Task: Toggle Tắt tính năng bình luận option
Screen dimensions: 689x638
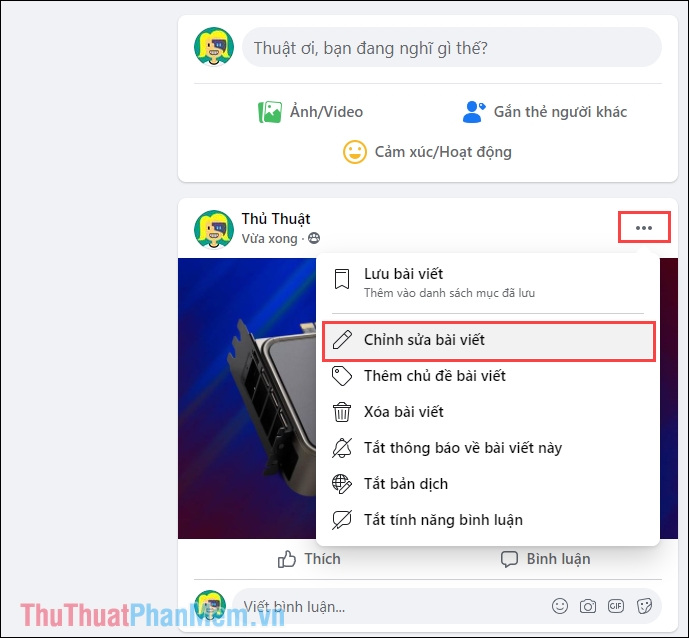Action: pyautogui.click(x=489, y=520)
